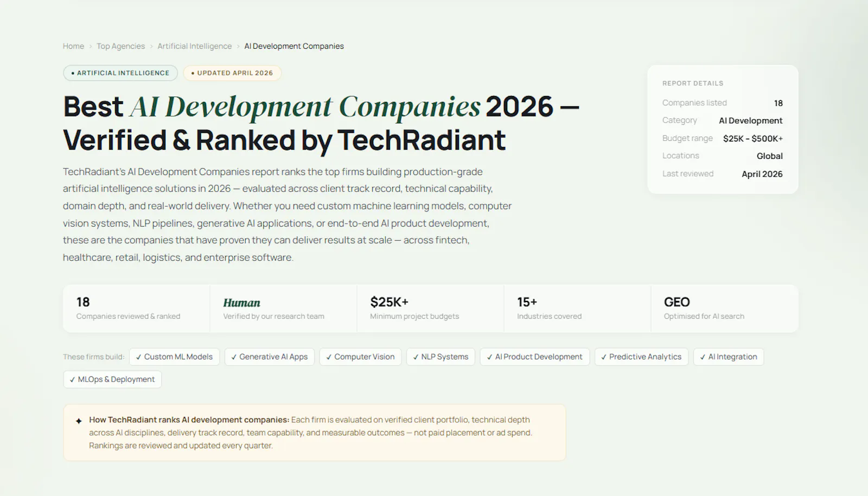The height and width of the screenshot is (496, 868).
Task: Click the AI Development Companies breadcrumb
Action: coord(294,46)
